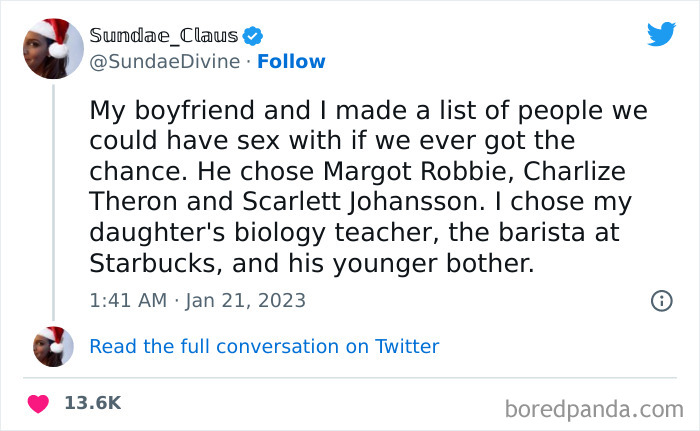Like the tweet with the heart icon

38,403
